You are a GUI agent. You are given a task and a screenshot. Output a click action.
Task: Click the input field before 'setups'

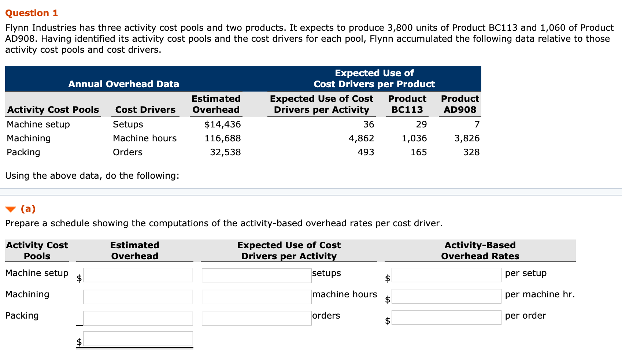tap(256, 276)
